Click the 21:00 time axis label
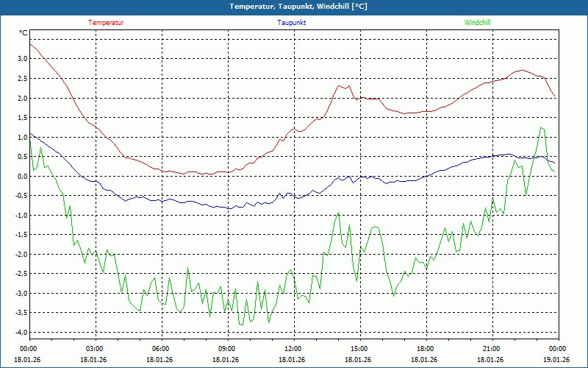The image size is (588, 368). click(x=491, y=349)
